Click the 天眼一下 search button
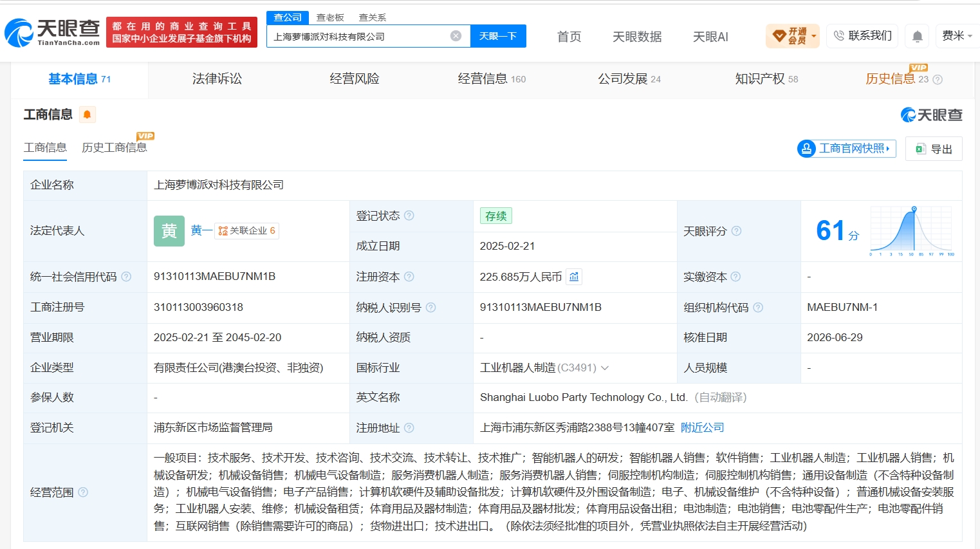Viewport: 980px width, 549px height. coord(498,36)
